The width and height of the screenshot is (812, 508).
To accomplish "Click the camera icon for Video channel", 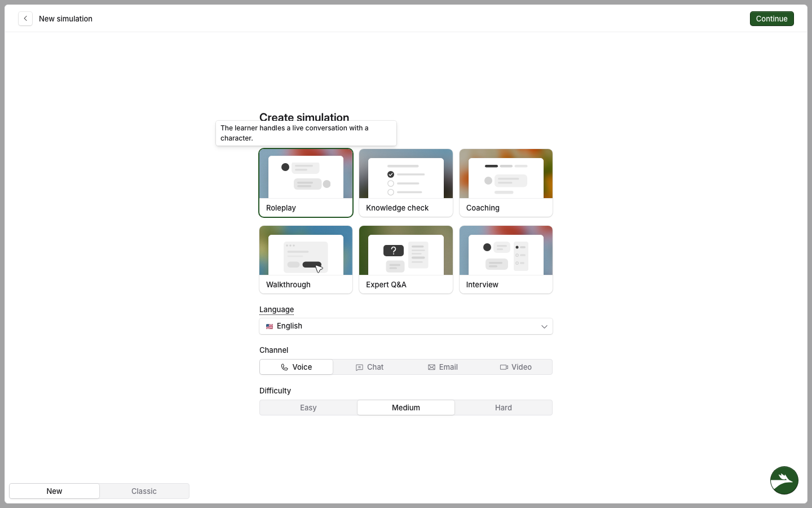I will (x=504, y=367).
